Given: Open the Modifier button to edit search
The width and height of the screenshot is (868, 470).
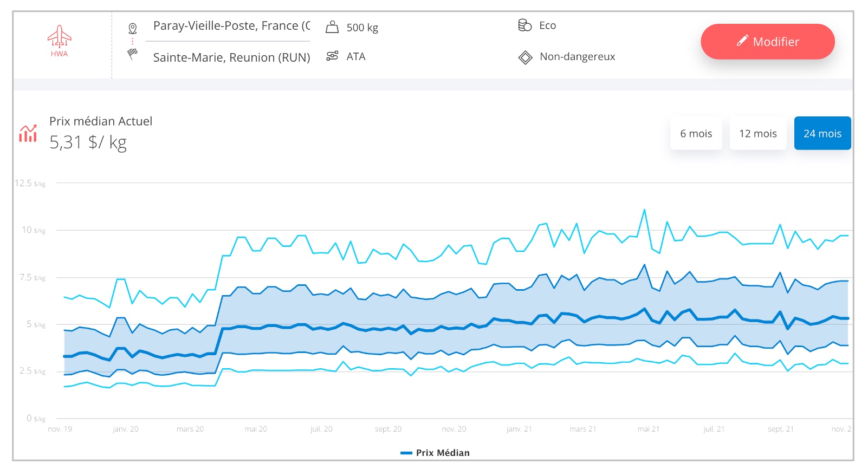Looking at the screenshot, I should pyautogui.click(x=767, y=42).
